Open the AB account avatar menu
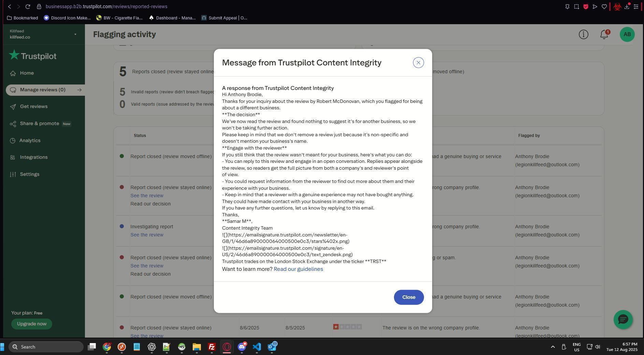Image resolution: width=644 pixels, height=355 pixels. pos(627,34)
